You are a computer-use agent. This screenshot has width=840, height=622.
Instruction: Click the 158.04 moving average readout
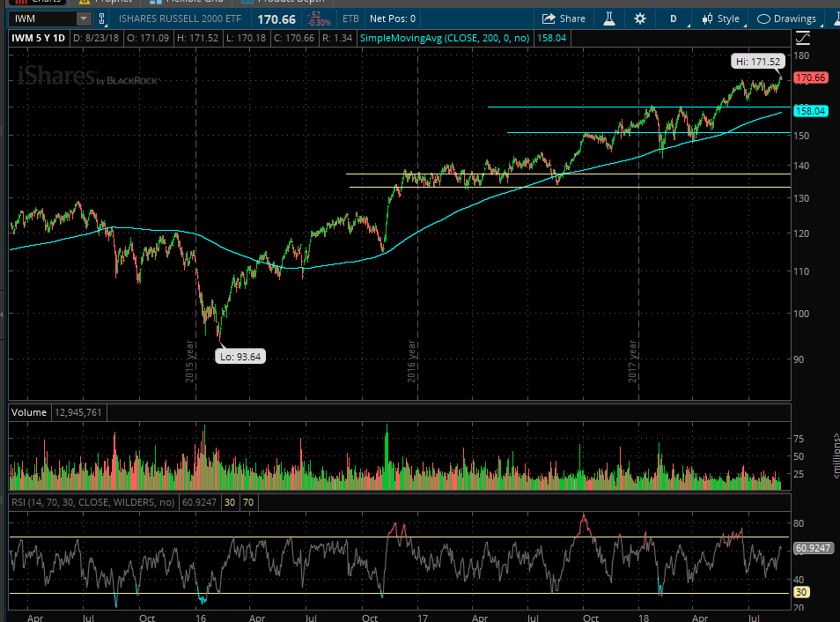pyautogui.click(x=552, y=38)
